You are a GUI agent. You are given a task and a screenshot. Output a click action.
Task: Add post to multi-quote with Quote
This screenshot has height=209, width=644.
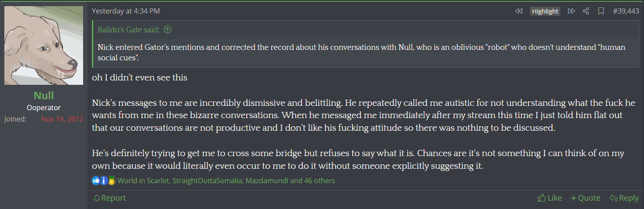pos(585,198)
